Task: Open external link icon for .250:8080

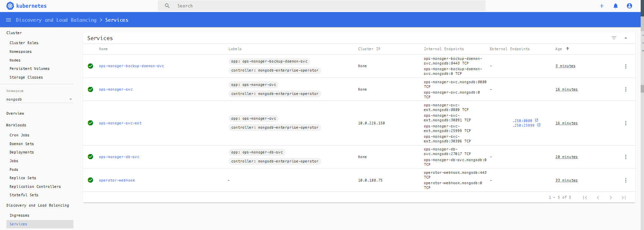Action: (x=537, y=120)
